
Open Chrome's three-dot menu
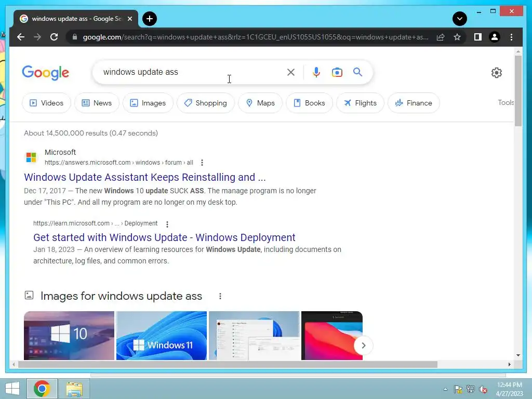click(511, 37)
